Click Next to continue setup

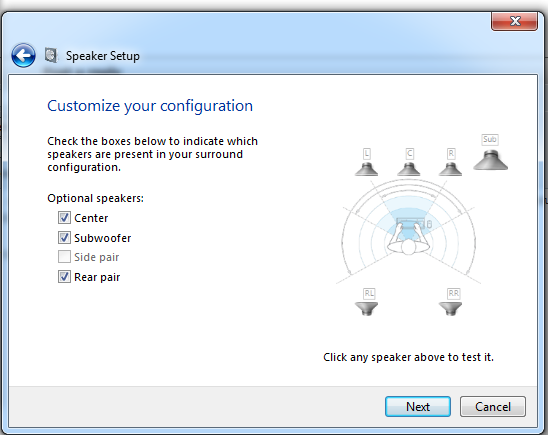click(x=418, y=406)
